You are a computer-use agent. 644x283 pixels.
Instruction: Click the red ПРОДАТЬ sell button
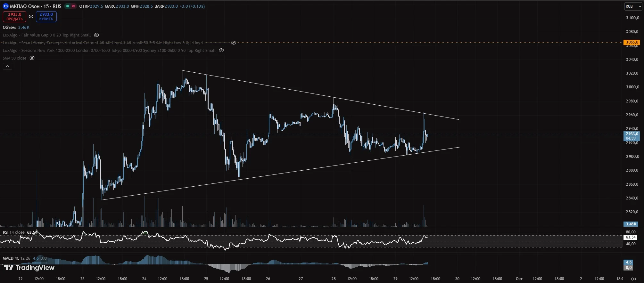(14, 17)
